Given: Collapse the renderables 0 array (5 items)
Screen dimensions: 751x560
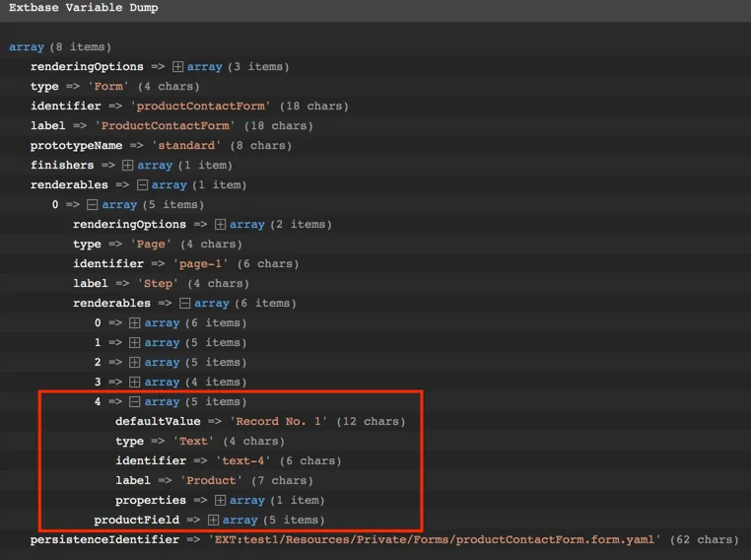Looking at the screenshot, I should pyautogui.click(x=93, y=204).
